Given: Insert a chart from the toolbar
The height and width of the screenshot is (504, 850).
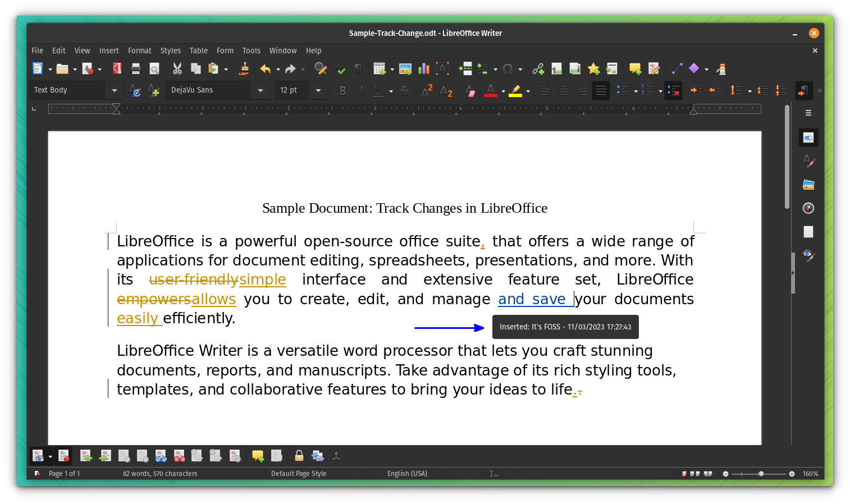Looking at the screenshot, I should [424, 68].
